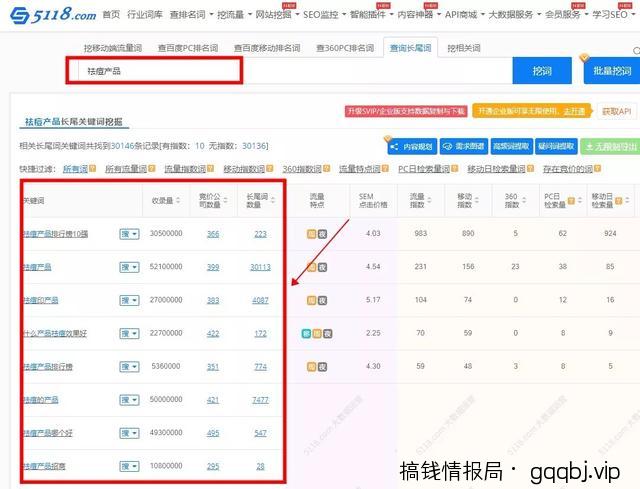
Task: Sort by 360指数 column arrows
Action: point(524,200)
